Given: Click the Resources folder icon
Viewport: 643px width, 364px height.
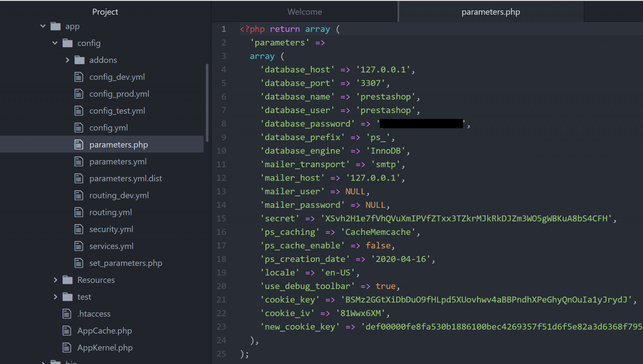Looking at the screenshot, I should 68,280.
